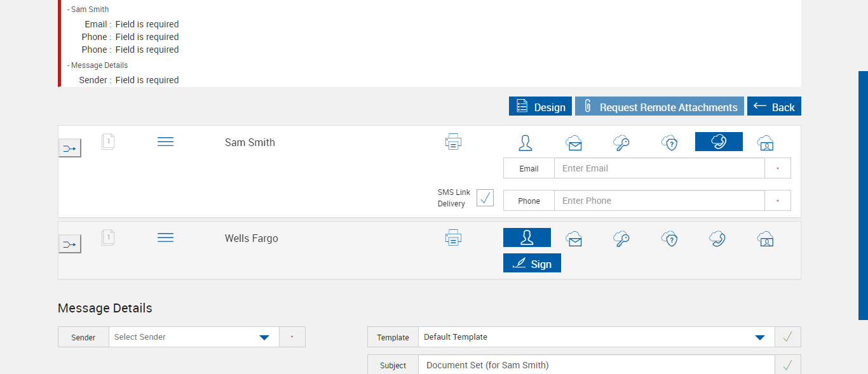Click into the Enter Email field
868x374 pixels.
click(x=659, y=168)
